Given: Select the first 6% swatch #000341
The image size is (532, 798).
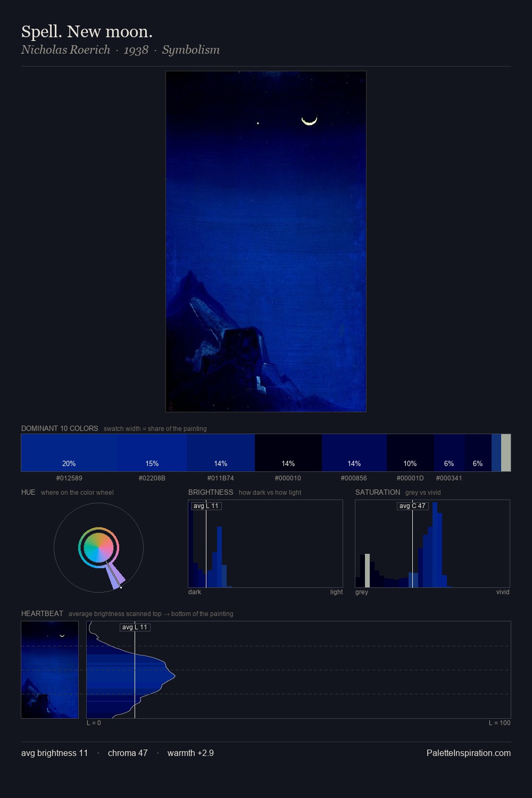Looking at the screenshot, I should tap(450, 453).
